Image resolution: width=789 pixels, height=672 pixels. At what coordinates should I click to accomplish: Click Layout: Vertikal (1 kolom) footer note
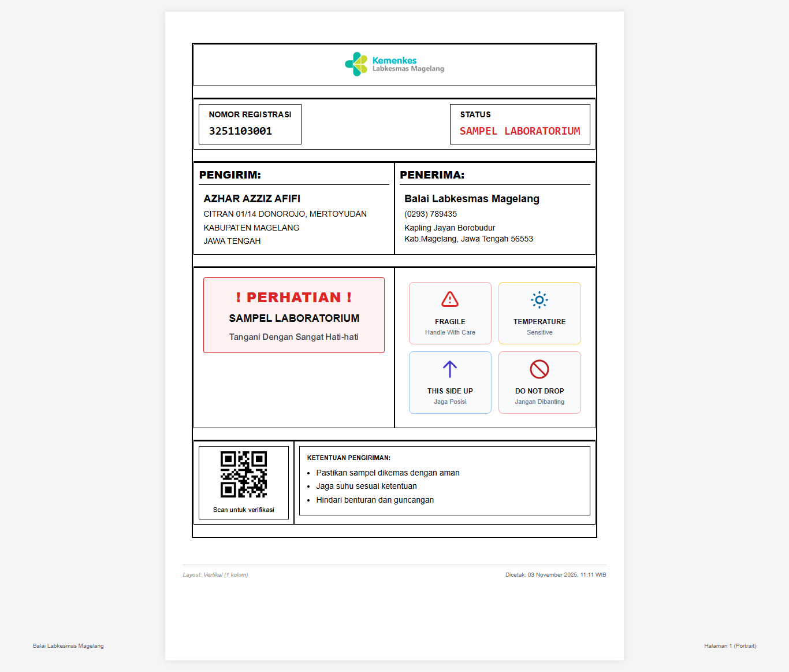[x=215, y=575]
